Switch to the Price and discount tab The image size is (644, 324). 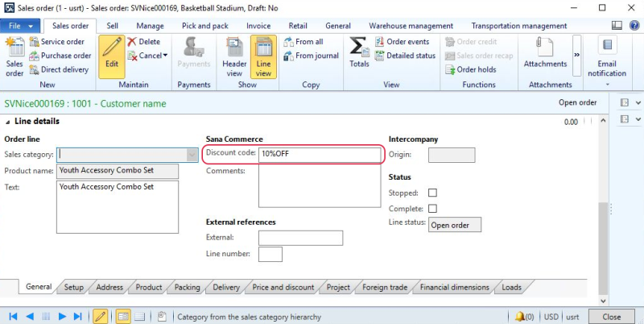[283, 287]
